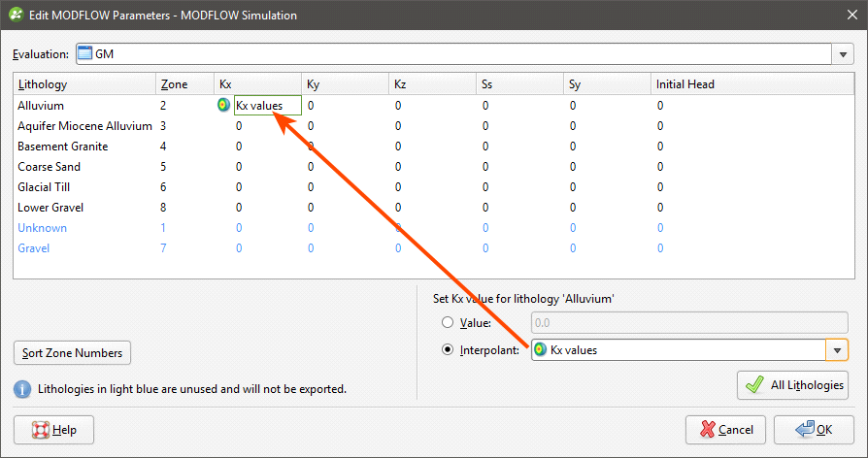
Task: Click Ky value for Glacial Till
Action: 311,187
